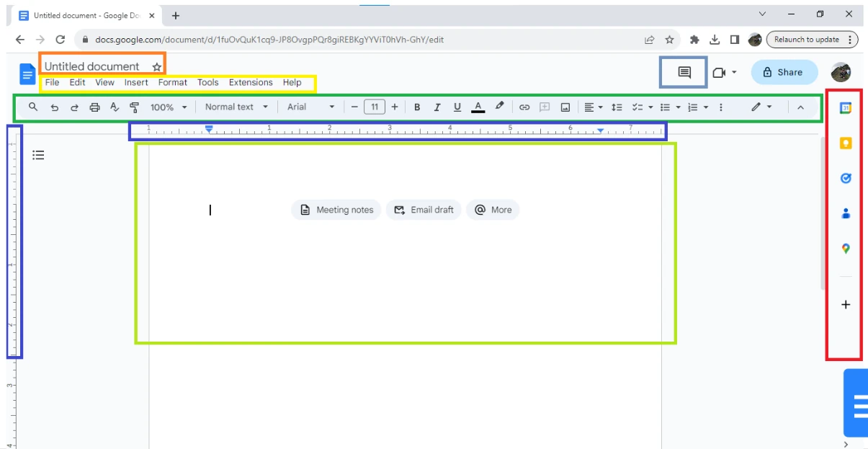Open the insert link tool
Viewport: 868px width, 449px height.
coord(524,107)
